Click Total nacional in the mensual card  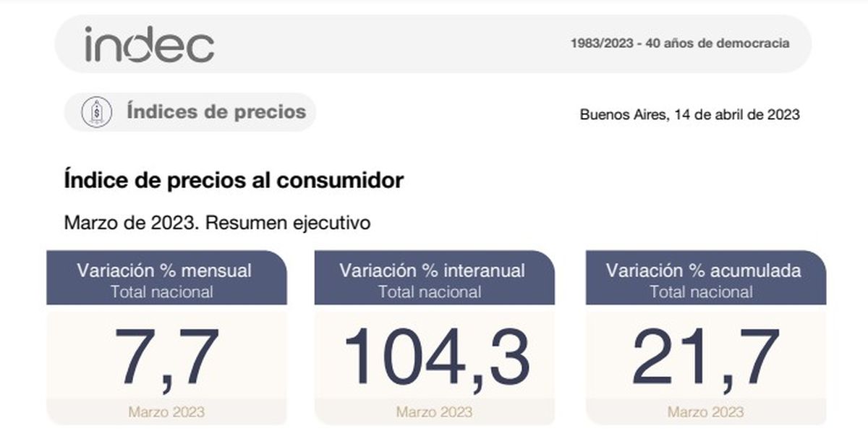pyautogui.click(x=162, y=292)
